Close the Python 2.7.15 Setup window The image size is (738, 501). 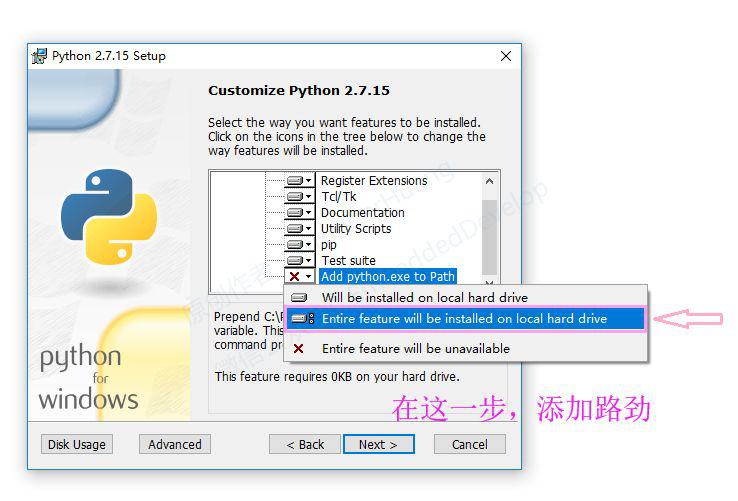pos(506,57)
